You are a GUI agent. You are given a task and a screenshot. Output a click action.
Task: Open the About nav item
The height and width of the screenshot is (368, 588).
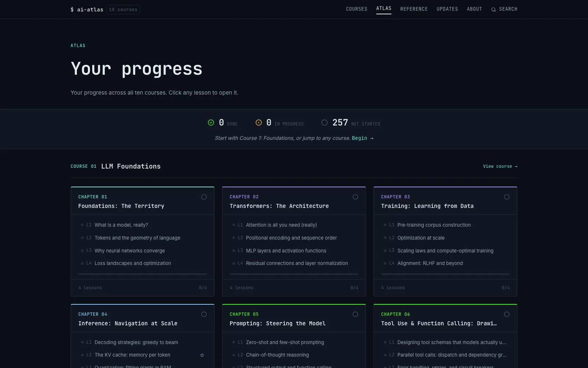474,9
